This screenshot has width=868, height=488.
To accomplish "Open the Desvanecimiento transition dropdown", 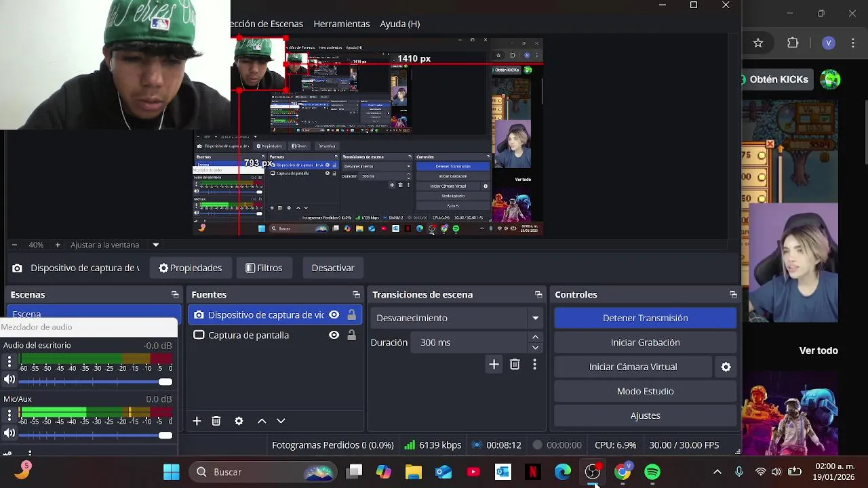I will point(458,318).
